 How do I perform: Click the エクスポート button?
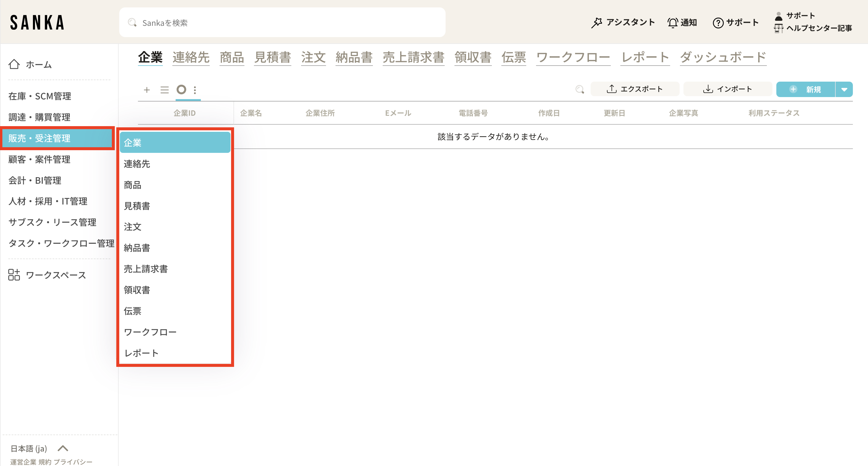pyautogui.click(x=635, y=89)
